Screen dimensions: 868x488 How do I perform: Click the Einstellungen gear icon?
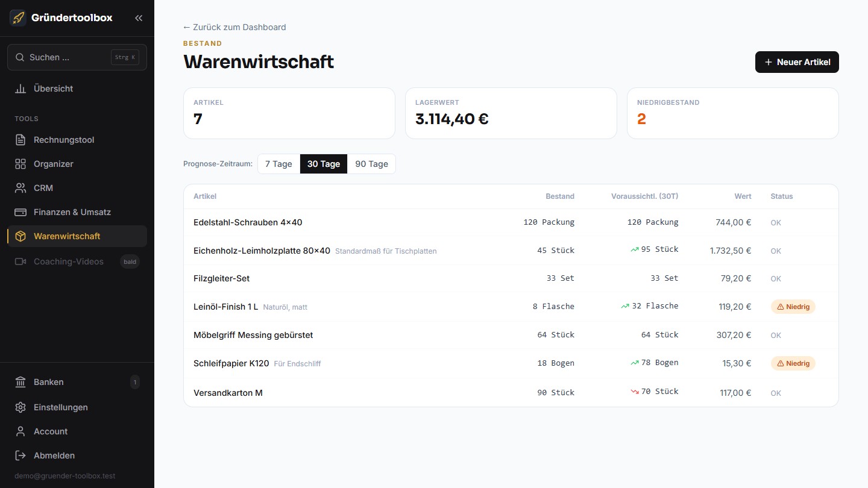pos(20,407)
